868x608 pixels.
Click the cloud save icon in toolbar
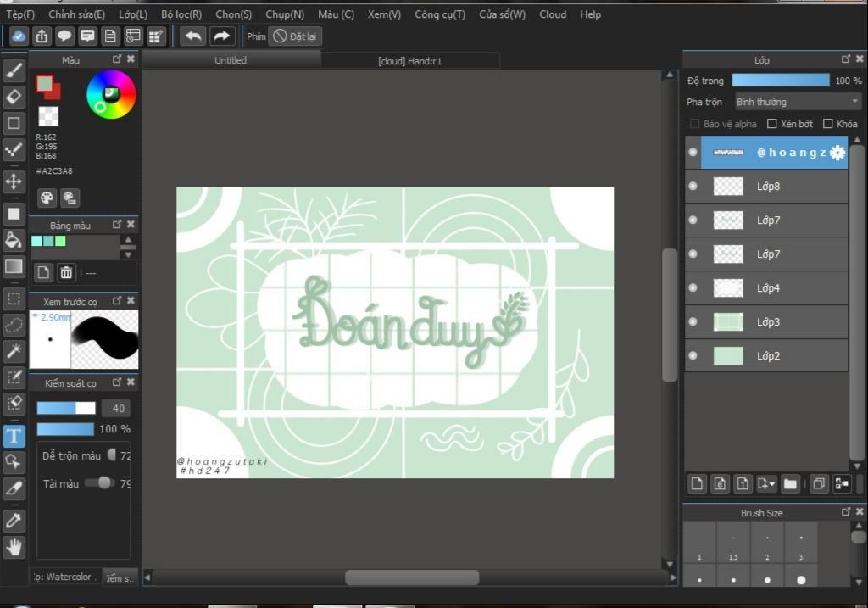click(19, 36)
